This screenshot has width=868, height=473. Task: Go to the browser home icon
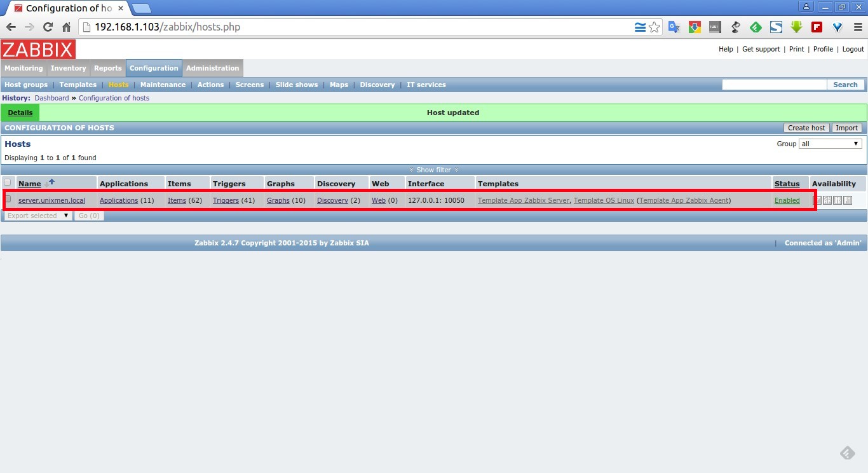(x=66, y=27)
